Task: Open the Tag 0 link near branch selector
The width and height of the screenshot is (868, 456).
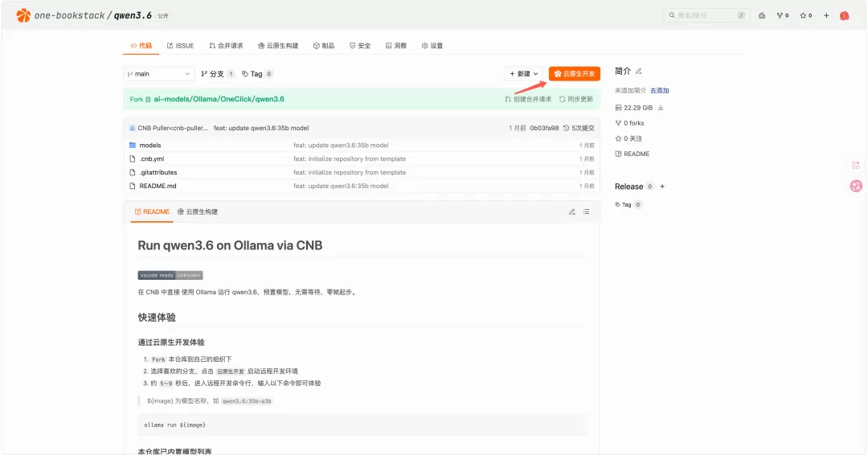Action: [x=257, y=74]
